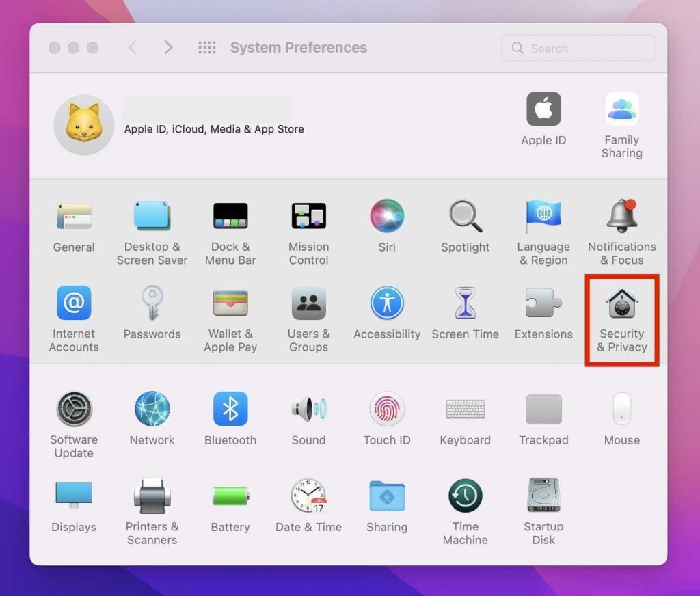Click the back navigation arrow

[133, 48]
